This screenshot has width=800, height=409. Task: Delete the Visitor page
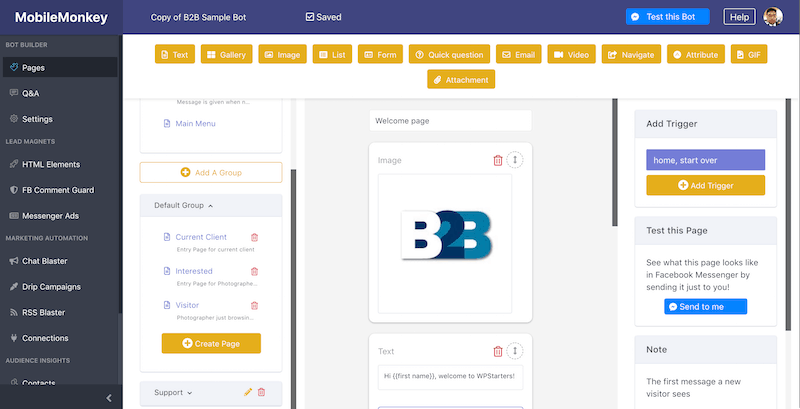254,305
